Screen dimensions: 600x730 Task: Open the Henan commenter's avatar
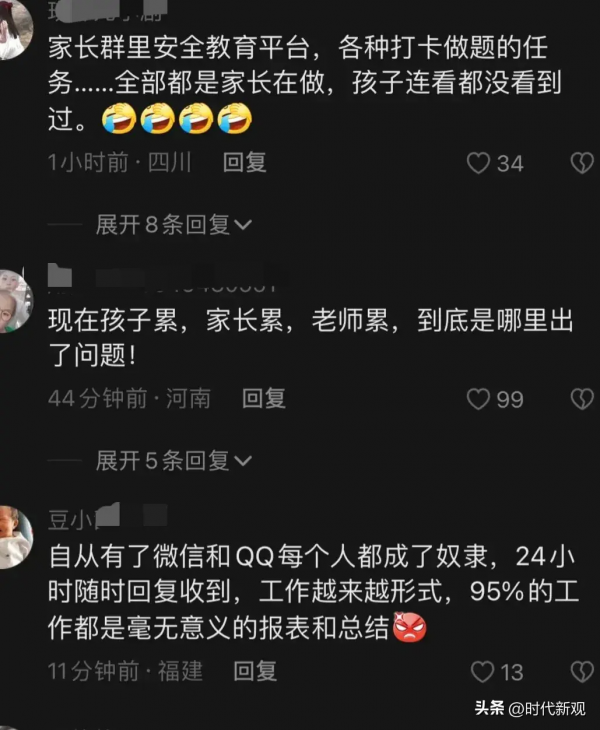click(14, 301)
